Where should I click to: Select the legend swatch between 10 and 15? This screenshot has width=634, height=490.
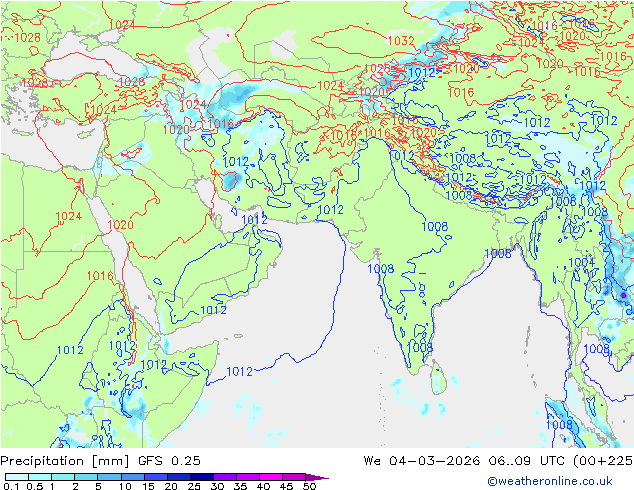[132, 477]
